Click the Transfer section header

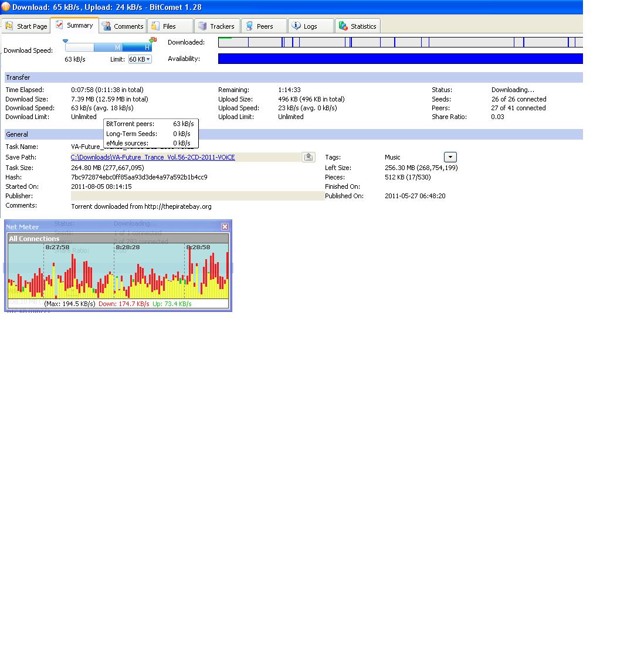pos(293,77)
